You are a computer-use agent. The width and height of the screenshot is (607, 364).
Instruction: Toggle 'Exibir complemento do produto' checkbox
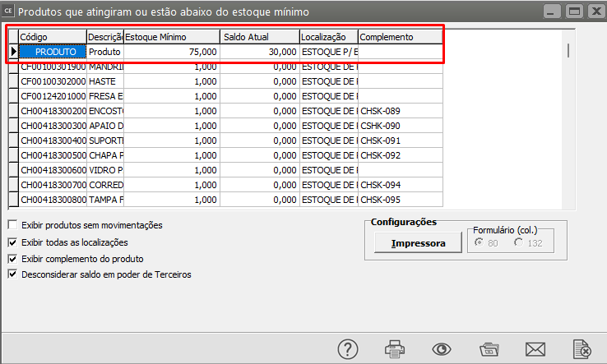[12, 259]
